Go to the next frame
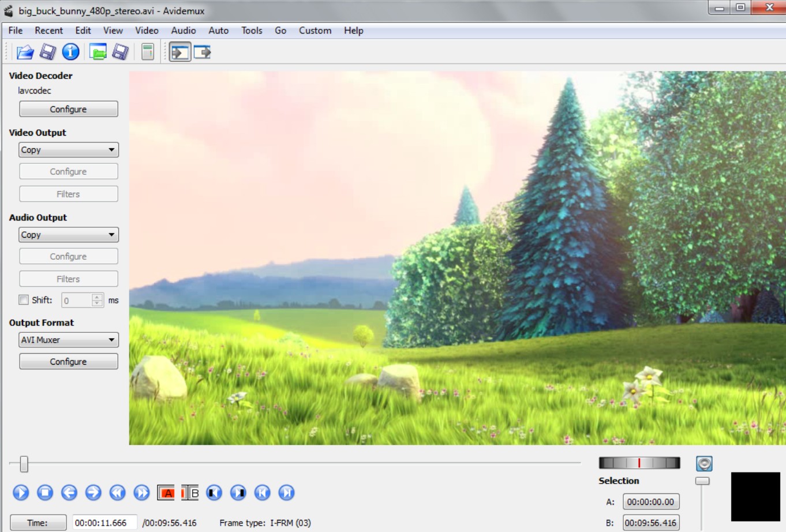The height and width of the screenshot is (532, 786). pos(93,492)
